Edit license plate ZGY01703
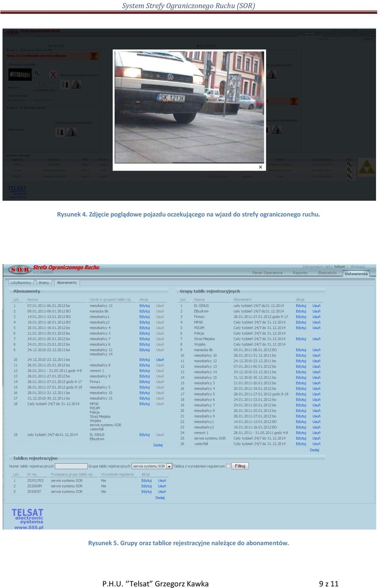Screen dimensions: 380x588 pyautogui.click(x=146, y=480)
